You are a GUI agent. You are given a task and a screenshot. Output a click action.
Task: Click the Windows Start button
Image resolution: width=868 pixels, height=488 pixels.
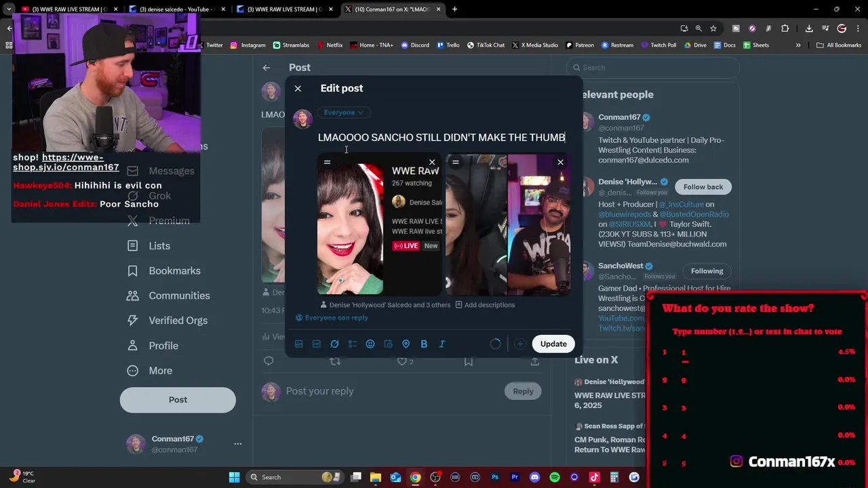(x=234, y=477)
